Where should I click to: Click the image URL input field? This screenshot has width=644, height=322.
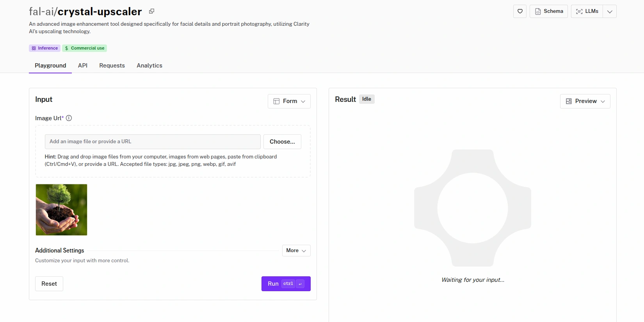coord(153,142)
